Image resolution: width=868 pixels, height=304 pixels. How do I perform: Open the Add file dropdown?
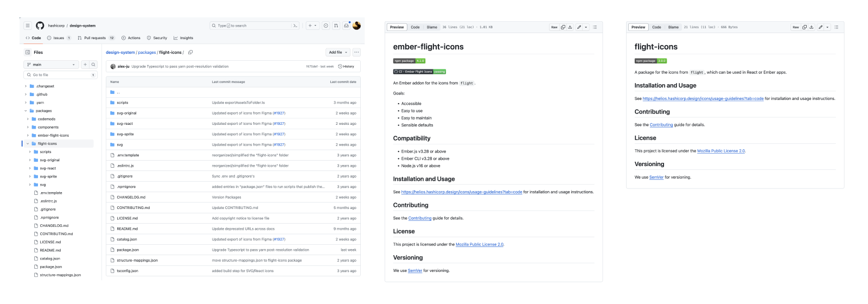337,52
